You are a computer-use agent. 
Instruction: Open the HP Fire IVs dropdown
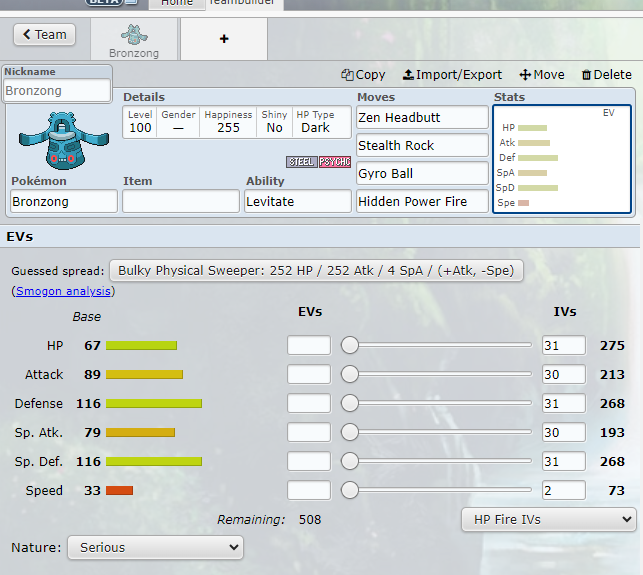tap(549, 520)
